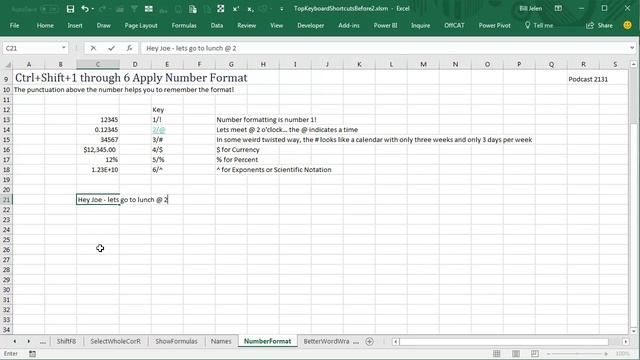
Task: Click into the Name Box showing C21
Action: [x=32, y=48]
